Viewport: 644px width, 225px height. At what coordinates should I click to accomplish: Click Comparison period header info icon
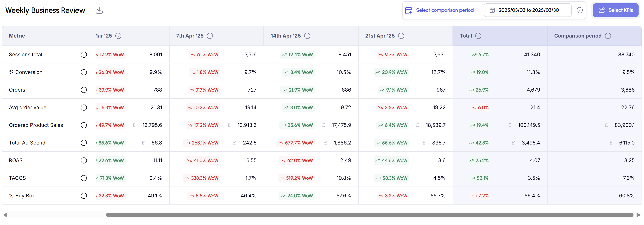(608, 36)
